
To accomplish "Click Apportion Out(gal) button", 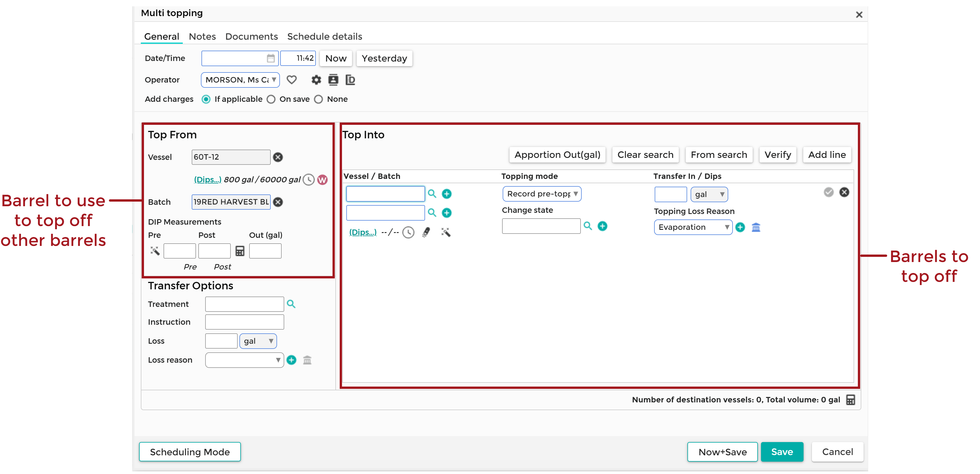I will (x=557, y=154).
